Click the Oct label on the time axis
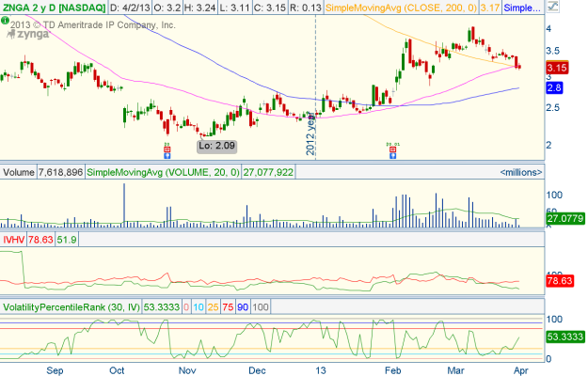The image size is (588, 376). 117,370
